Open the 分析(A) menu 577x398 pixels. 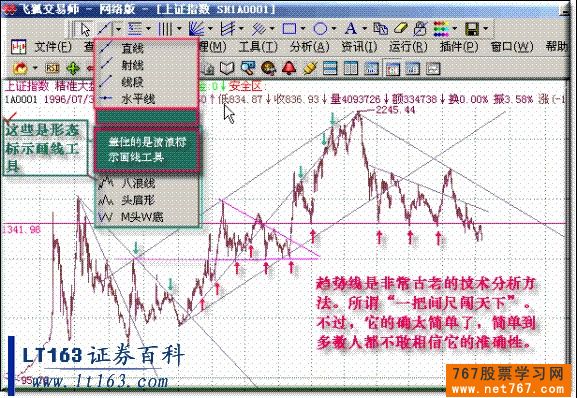[x=309, y=47]
